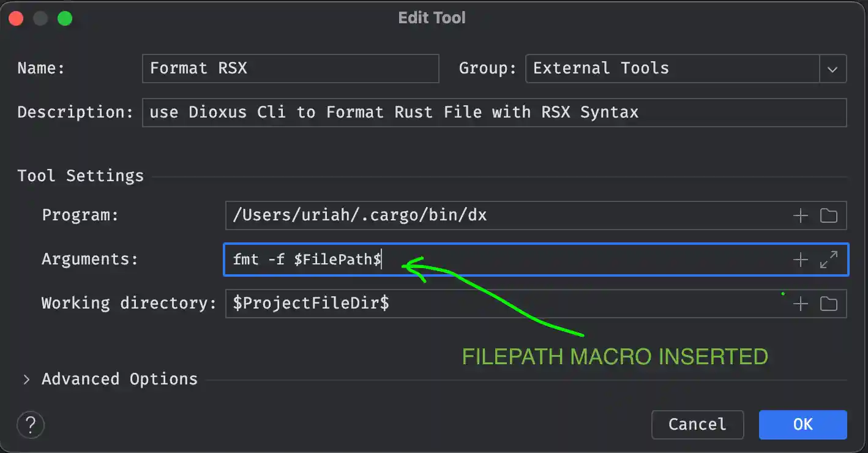The width and height of the screenshot is (868, 453).
Task: Insert macro into the Working directory field
Action: [x=801, y=304]
